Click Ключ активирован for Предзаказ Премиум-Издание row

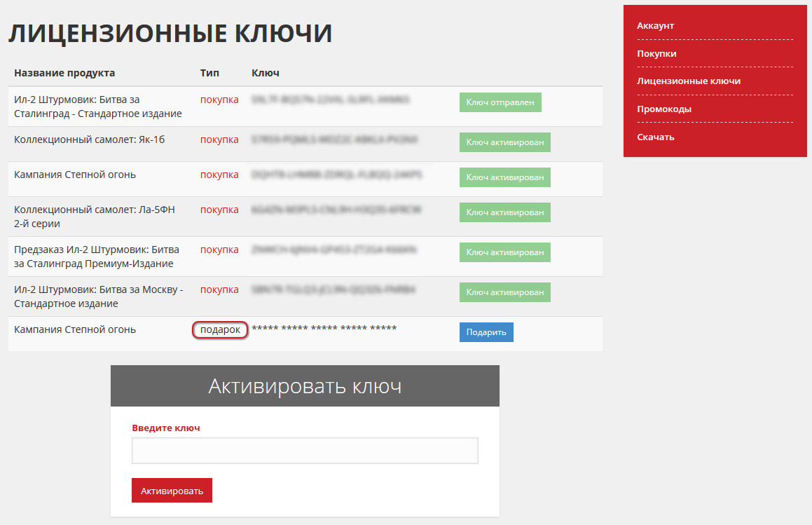(x=505, y=252)
